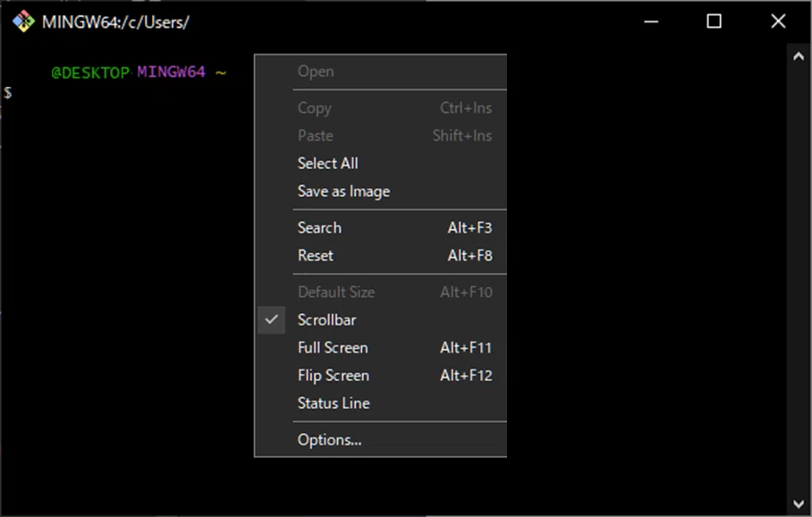Viewport: 812px width, 517px height.
Task: Select Flip Screen menu entry
Action: pyautogui.click(x=381, y=376)
